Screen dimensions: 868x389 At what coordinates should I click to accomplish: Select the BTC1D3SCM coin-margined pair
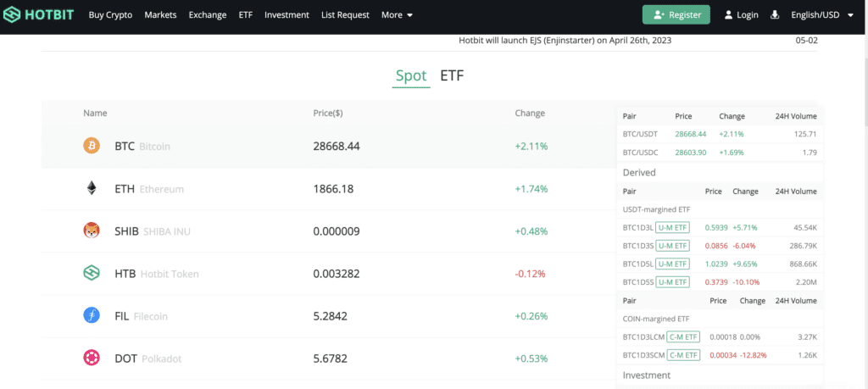click(x=720, y=355)
